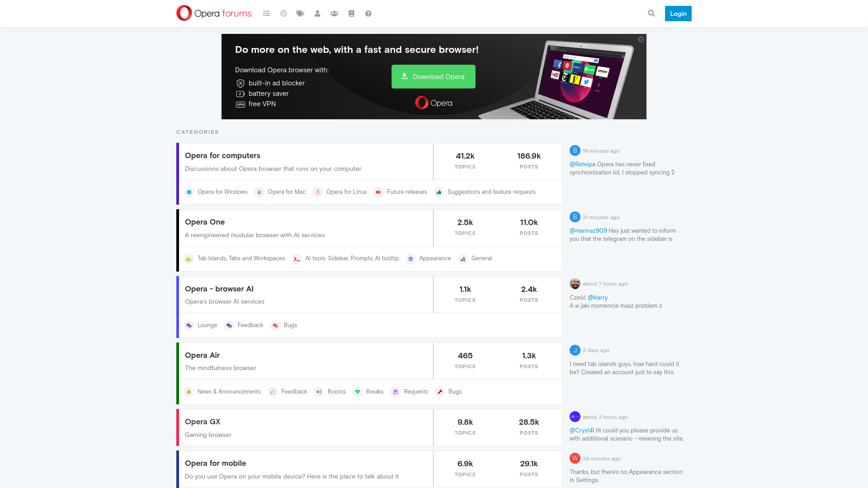
Task: Open Suggestions and feature requests link
Action: [x=491, y=192]
